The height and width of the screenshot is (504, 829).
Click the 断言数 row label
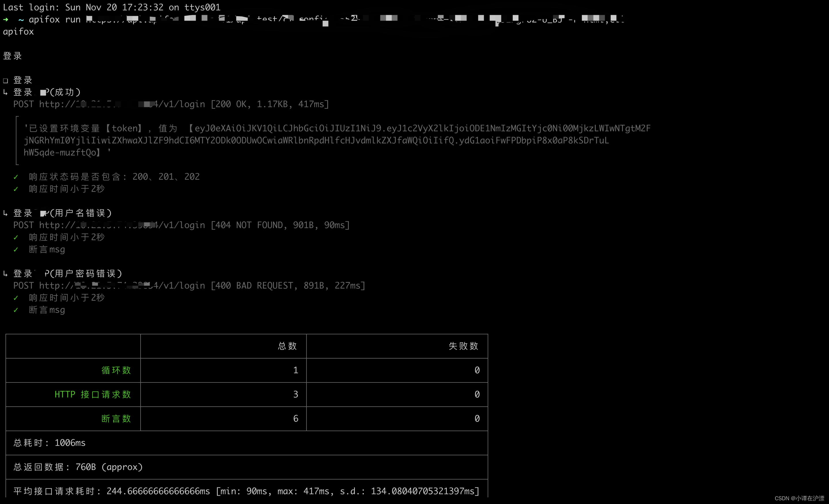click(x=116, y=418)
